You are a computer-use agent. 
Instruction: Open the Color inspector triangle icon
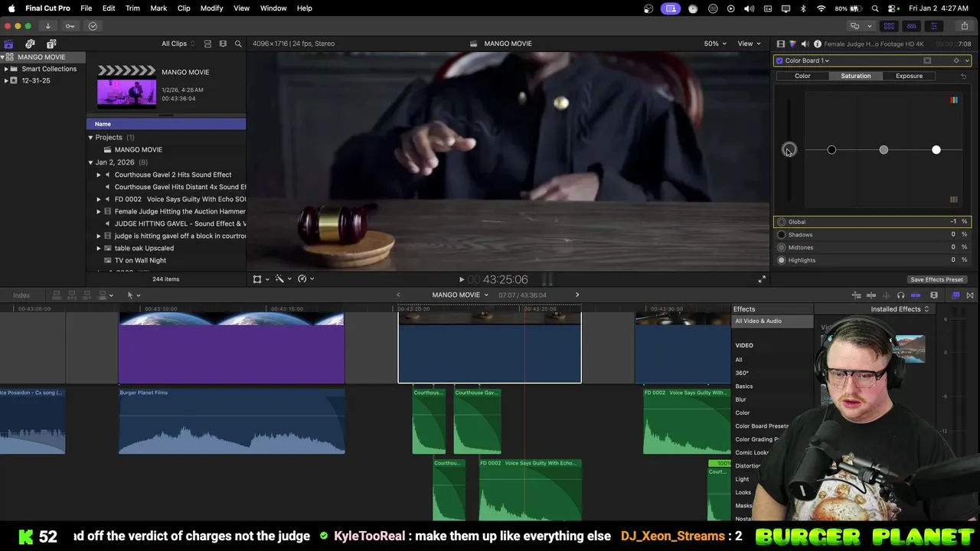792,44
